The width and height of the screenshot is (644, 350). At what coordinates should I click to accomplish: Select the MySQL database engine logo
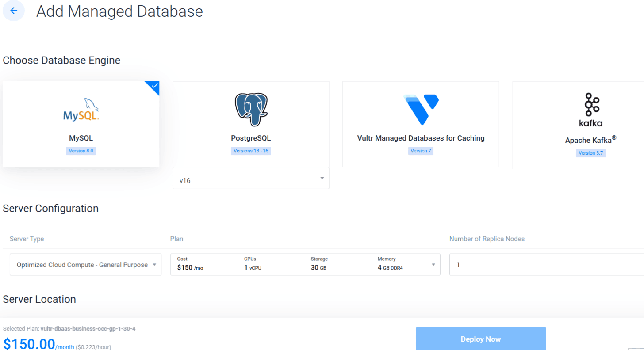(x=80, y=109)
